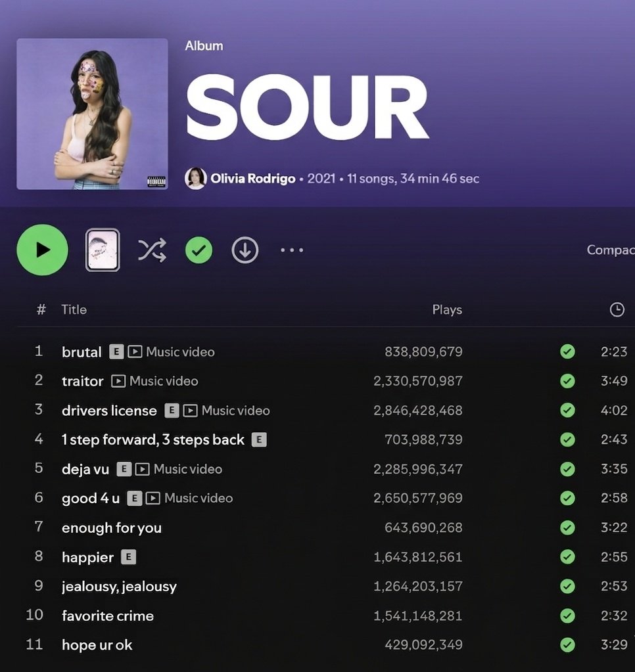Toggle saved checkmark for traitor

[x=567, y=380]
